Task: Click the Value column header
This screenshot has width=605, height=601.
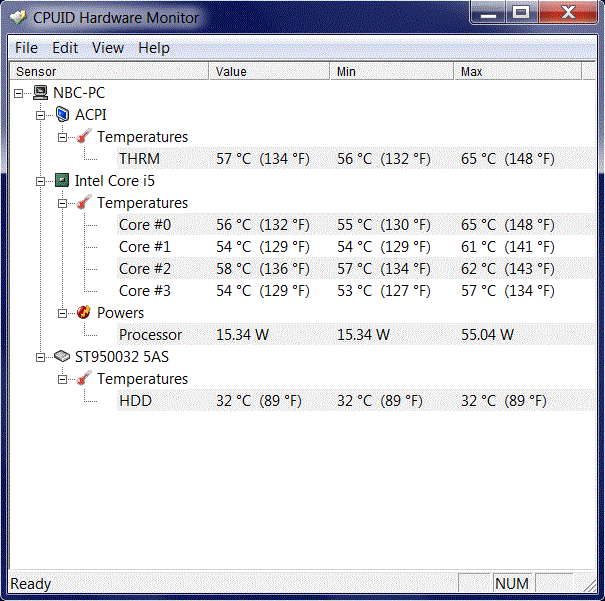Action: point(269,71)
